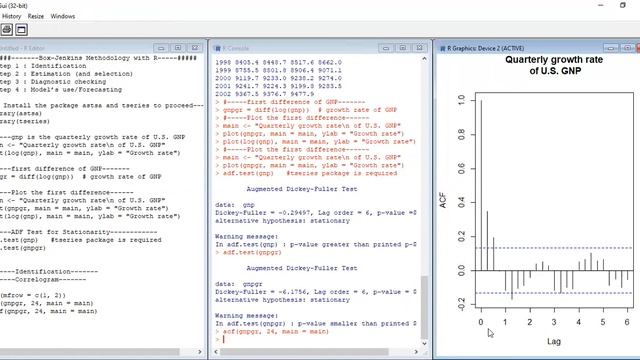Click the R Console horizontal scroll right arrow
The height and width of the screenshot is (360, 640).
pyautogui.click(x=416, y=351)
